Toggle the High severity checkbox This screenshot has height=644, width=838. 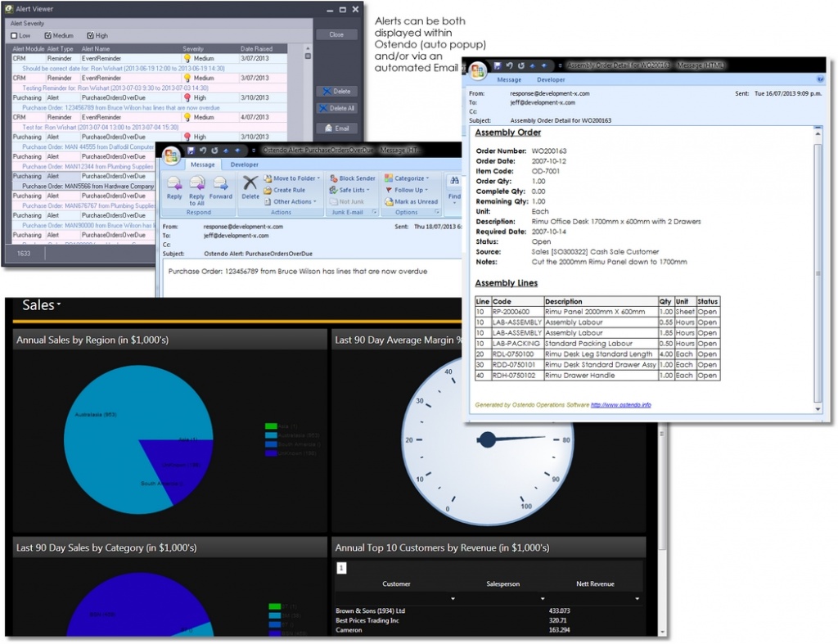click(90, 36)
